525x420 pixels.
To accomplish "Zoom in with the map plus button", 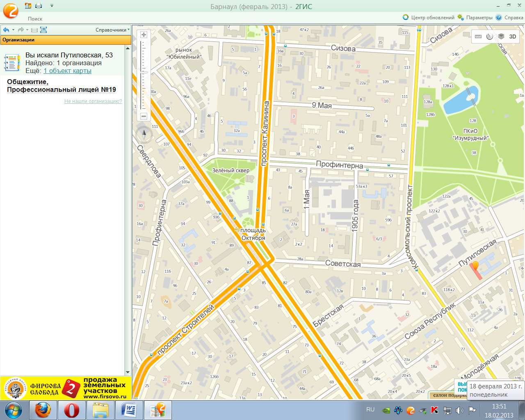I will point(144,35).
